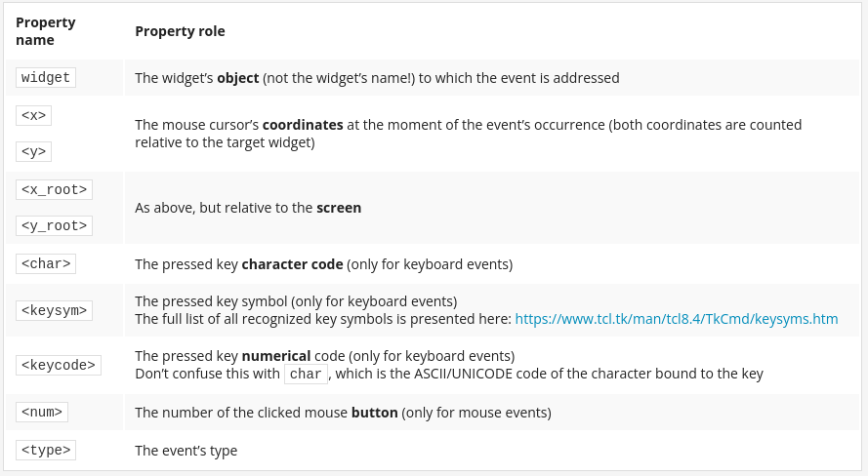Click the widget code label
Screen dimensions: 868x476
(45, 77)
